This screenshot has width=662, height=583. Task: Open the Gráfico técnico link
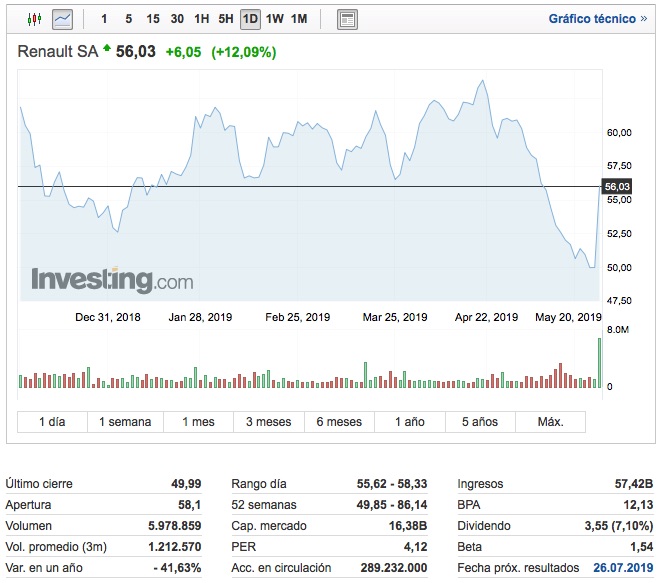coord(597,19)
